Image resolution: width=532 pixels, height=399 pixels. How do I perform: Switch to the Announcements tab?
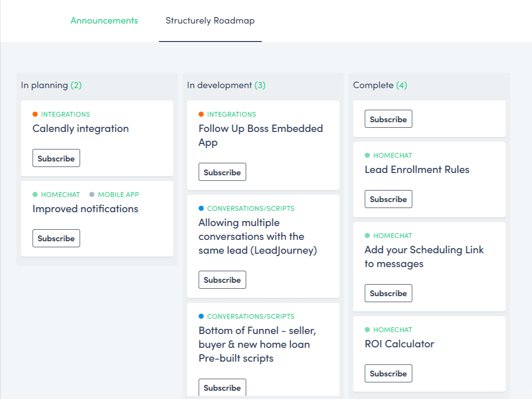point(104,20)
